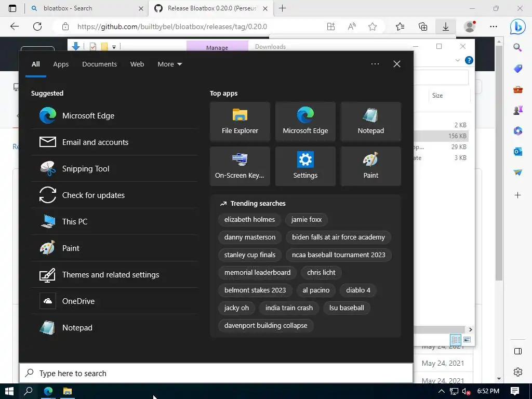
Task: Search trending topic davenport building collapse
Action: pyautogui.click(x=265, y=325)
